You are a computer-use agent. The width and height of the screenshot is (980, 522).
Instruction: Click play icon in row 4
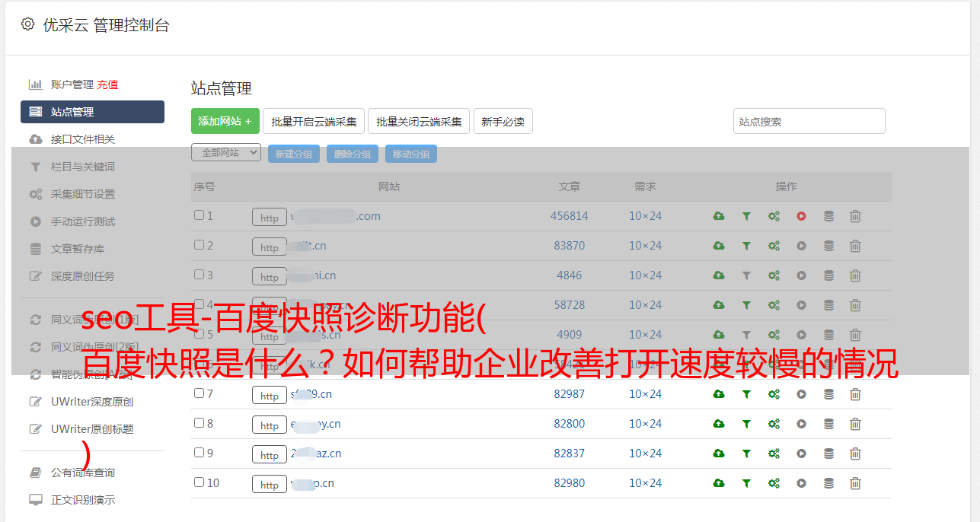[x=801, y=305]
